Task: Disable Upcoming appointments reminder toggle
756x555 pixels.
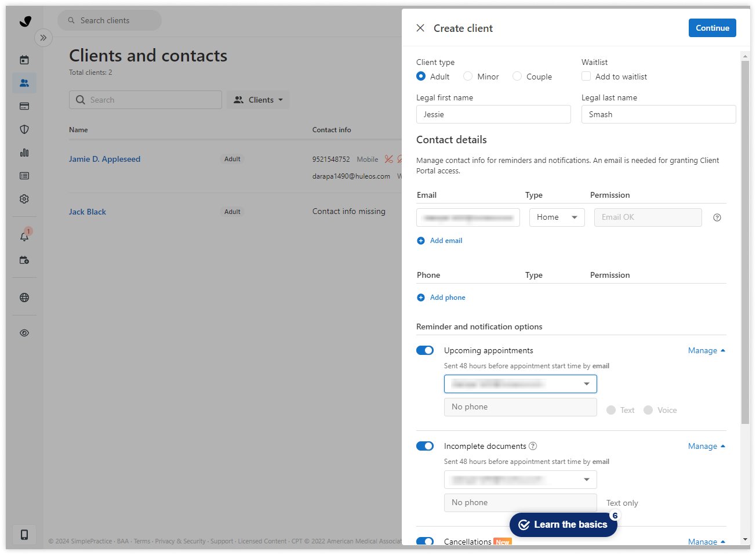Action: 425,350
